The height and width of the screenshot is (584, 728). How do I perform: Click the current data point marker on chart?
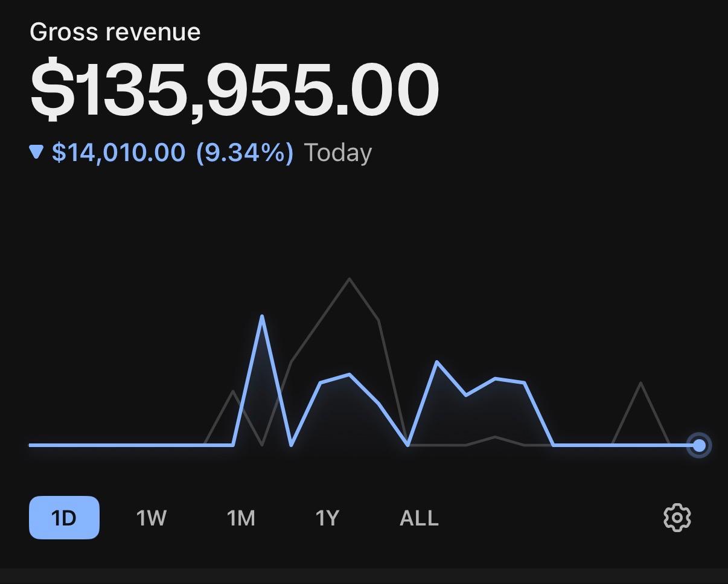(x=699, y=445)
